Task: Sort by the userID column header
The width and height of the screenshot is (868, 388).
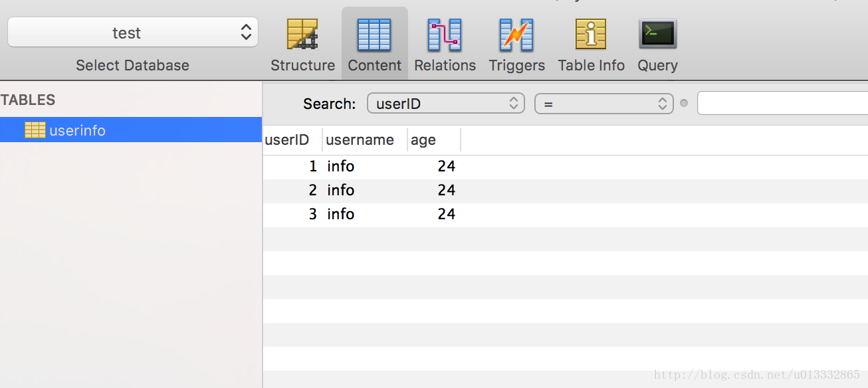Action: (x=287, y=140)
